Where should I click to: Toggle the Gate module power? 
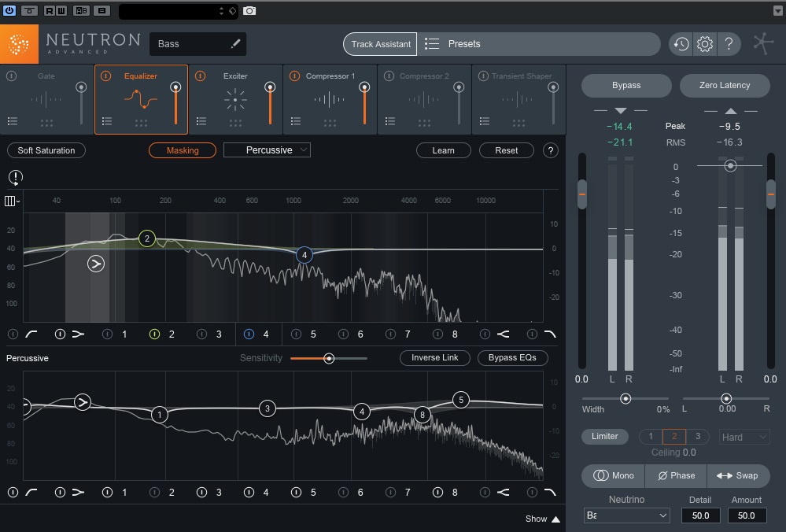(x=12, y=76)
